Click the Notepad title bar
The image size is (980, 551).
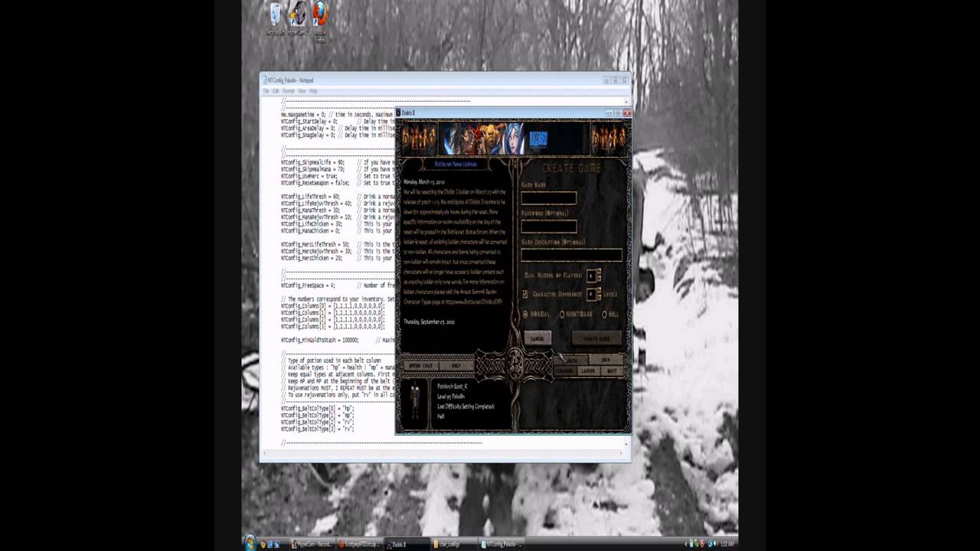pyautogui.click(x=444, y=80)
